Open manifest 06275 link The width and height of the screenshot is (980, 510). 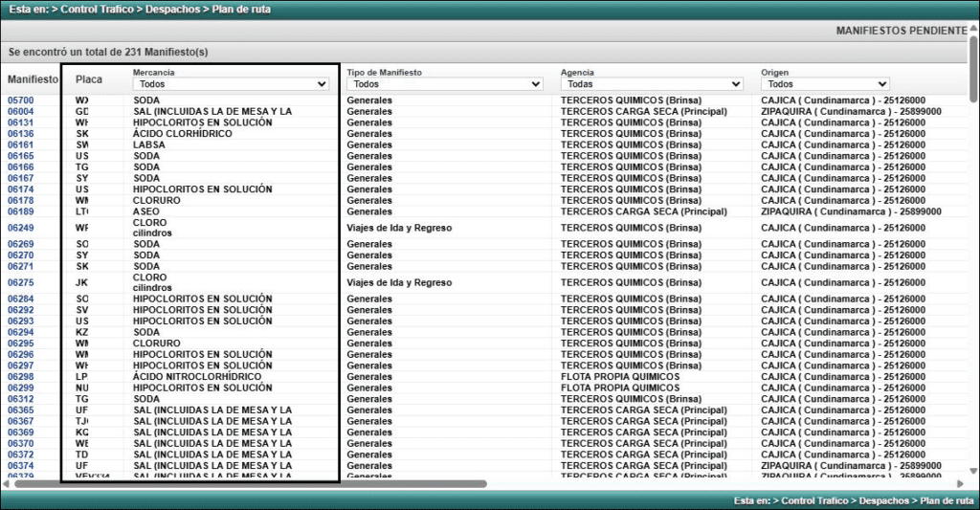21,283
